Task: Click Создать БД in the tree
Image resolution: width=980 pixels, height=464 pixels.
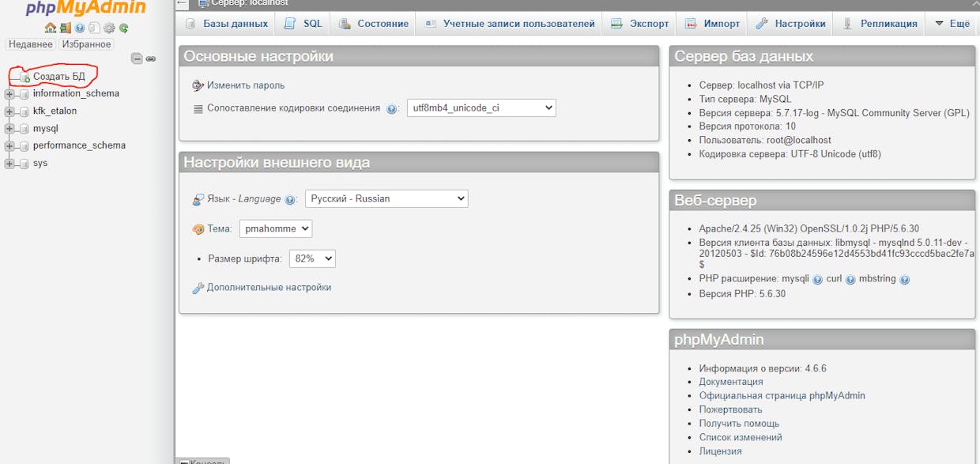Action: tap(58, 77)
